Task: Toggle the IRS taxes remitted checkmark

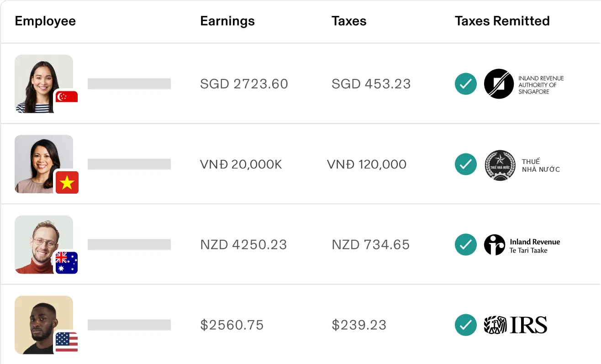Action: [465, 325]
